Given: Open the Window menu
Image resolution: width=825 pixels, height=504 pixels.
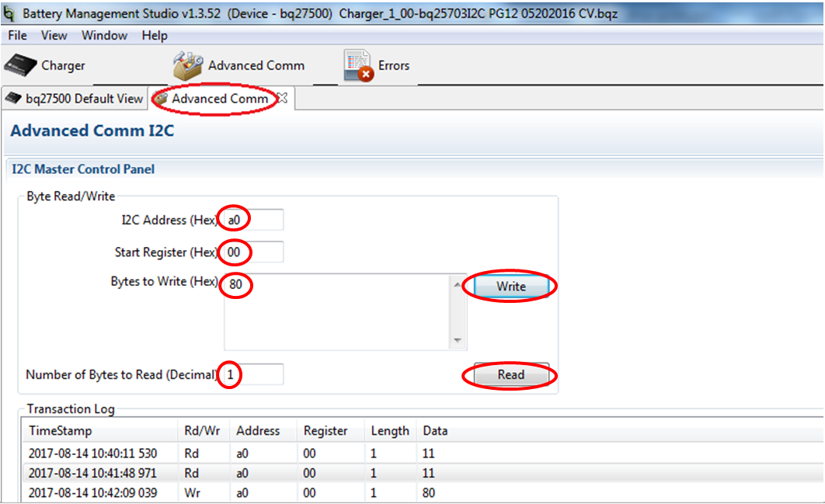Looking at the screenshot, I should pos(104,35).
